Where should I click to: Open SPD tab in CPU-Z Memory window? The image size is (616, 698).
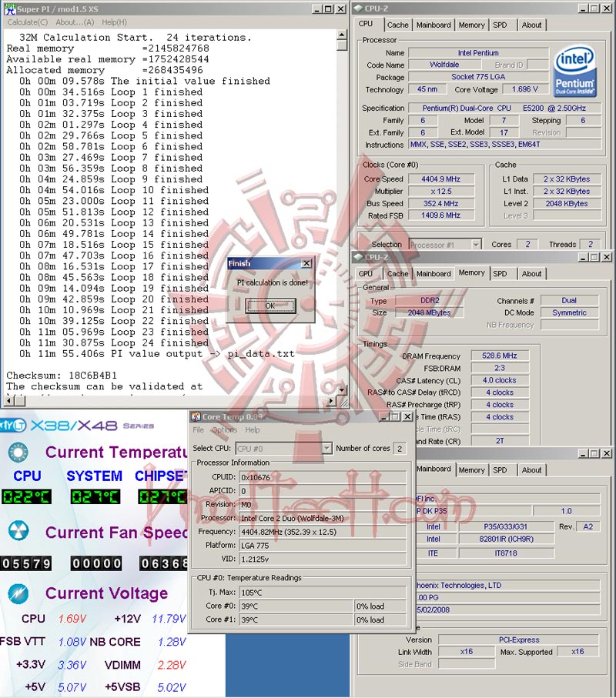500,274
